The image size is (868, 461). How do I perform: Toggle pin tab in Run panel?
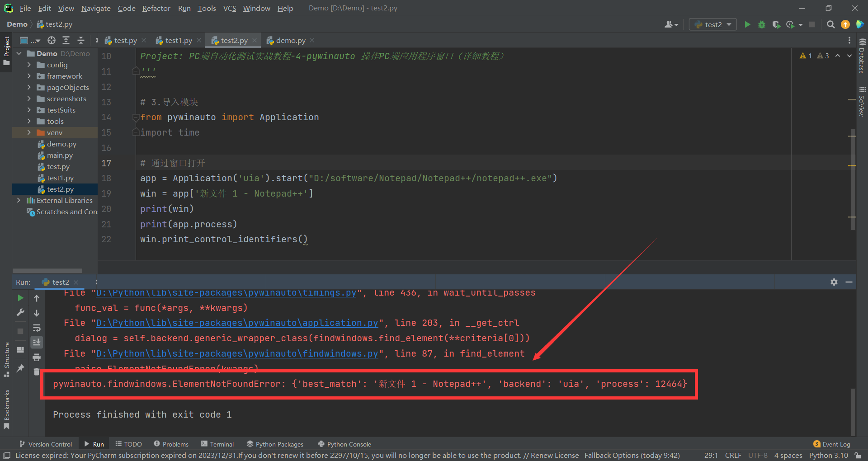(20, 368)
